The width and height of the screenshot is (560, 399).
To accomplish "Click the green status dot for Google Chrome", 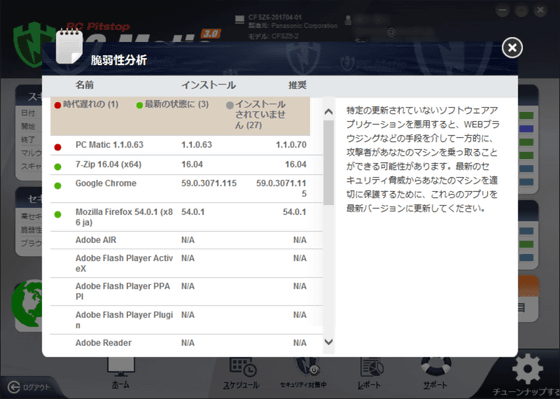I will tap(58, 185).
